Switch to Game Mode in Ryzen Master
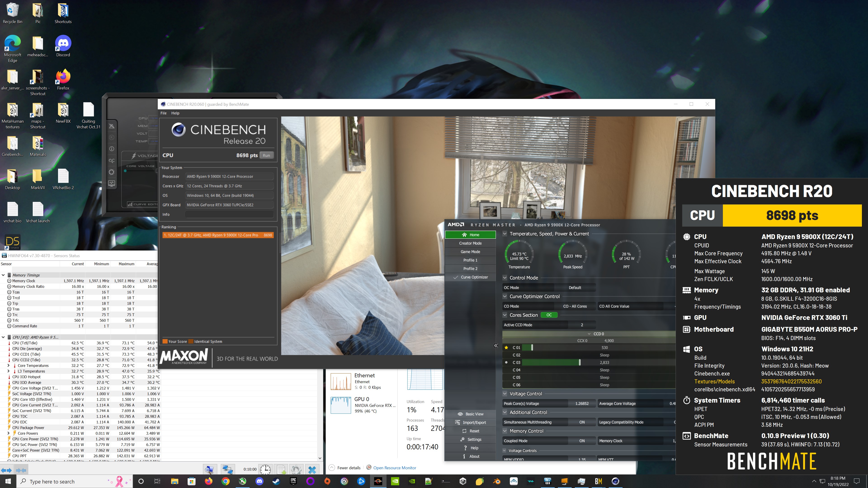 [x=470, y=252]
